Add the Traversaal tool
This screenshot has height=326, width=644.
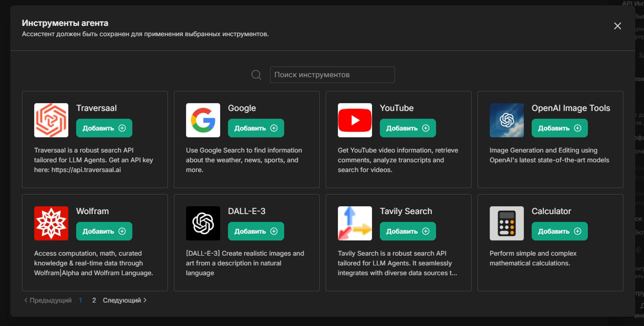click(104, 128)
